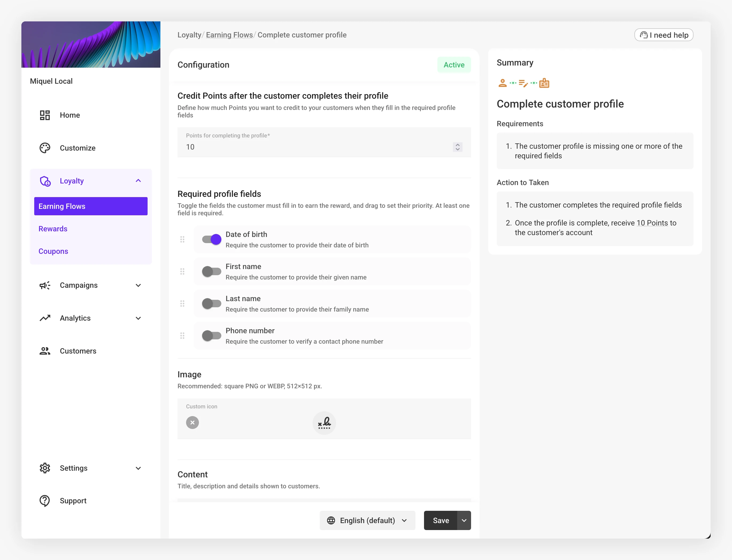The height and width of the screenshot is (560, 732).
Task: Click the globe icon beside English (default)
Action: click(x=331, y=520)
